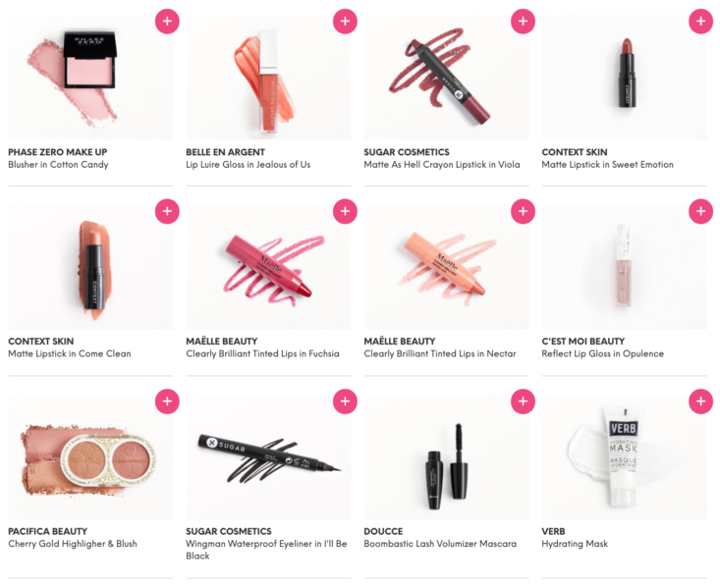The height and width of the screenshot is (588, 720).
Task: Open Matte As Hell Crayon Lipstick in Viola
Action: point(442,164)
